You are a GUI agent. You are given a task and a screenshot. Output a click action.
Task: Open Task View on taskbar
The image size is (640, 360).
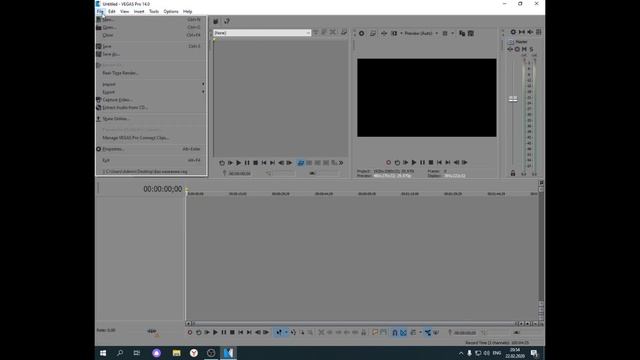pos(136,353)
